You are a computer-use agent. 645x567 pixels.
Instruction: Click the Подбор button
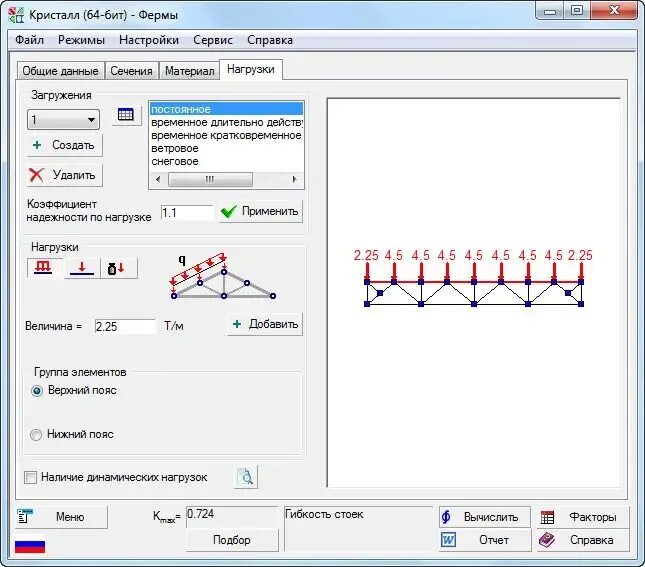pyautogui.click(x=232, y=540)
